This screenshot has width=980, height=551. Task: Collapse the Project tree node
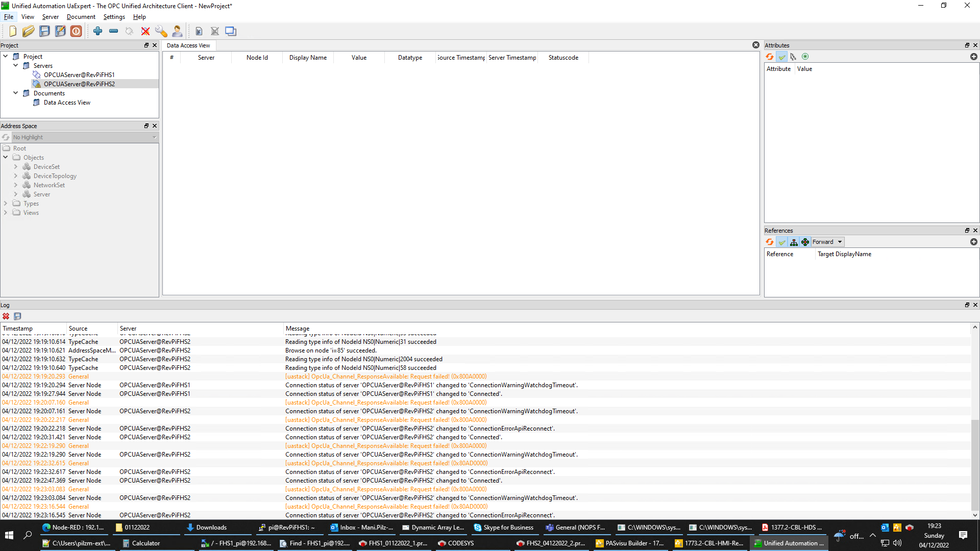(x=6, y=56)
